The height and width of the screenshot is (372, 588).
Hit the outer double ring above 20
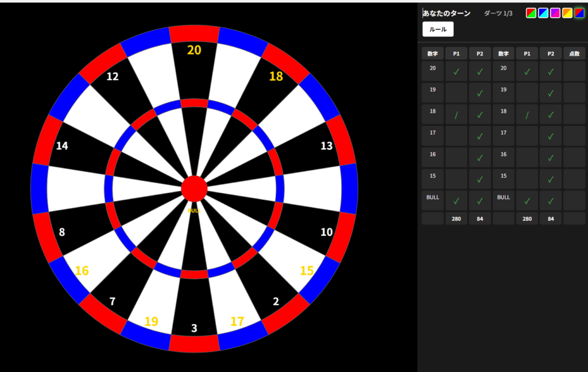[x=194, y=34]
